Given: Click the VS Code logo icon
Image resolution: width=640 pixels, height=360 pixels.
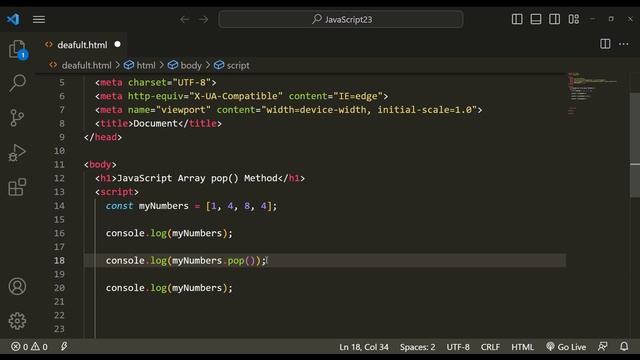Looking at the screenshot, I should (x=13, y=19).
